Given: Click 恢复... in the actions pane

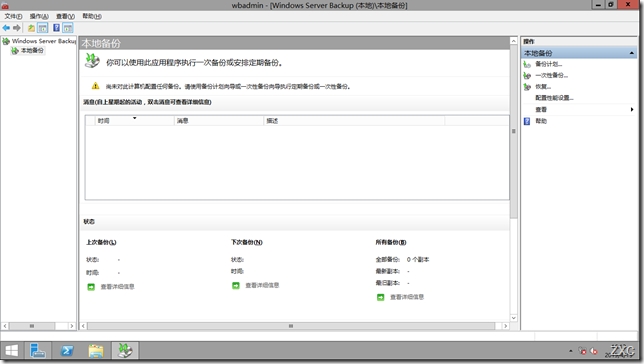Looking at the screenshot, I should 543,87.
